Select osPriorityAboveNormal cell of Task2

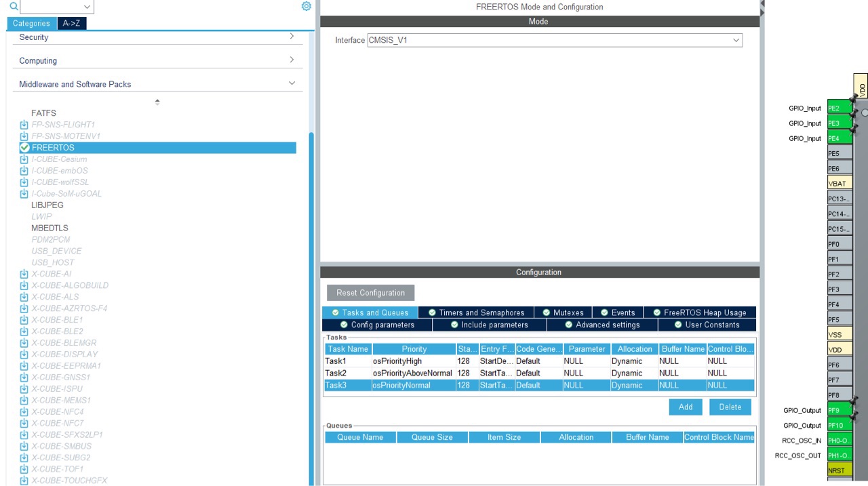pyautogui.click(x=412, y=373)
